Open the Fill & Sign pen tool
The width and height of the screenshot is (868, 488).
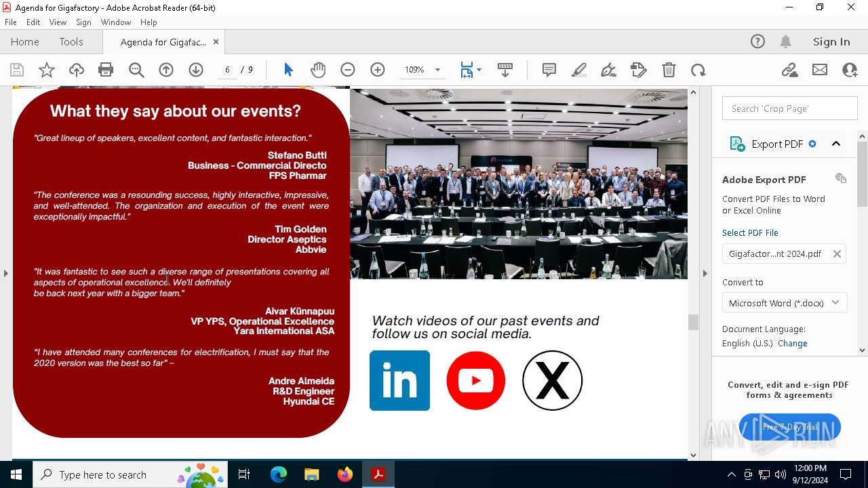tap(609, 70)
